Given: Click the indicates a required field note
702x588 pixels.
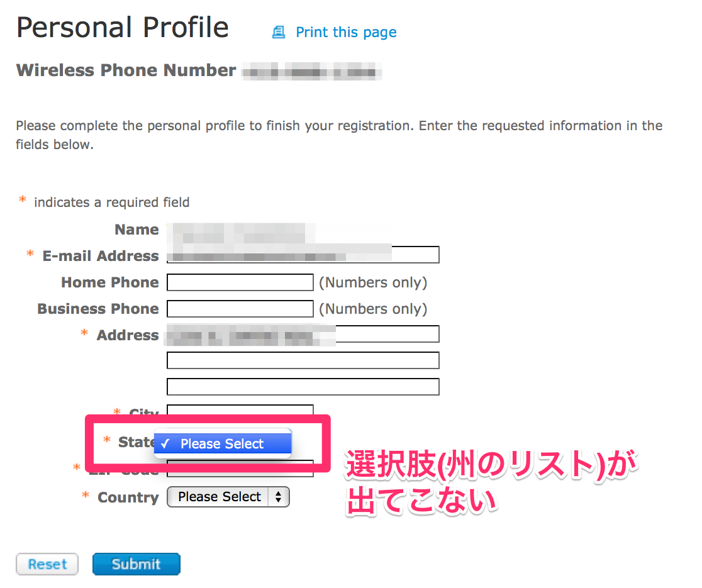Looking at the screenshot, I should click(111, 202).
